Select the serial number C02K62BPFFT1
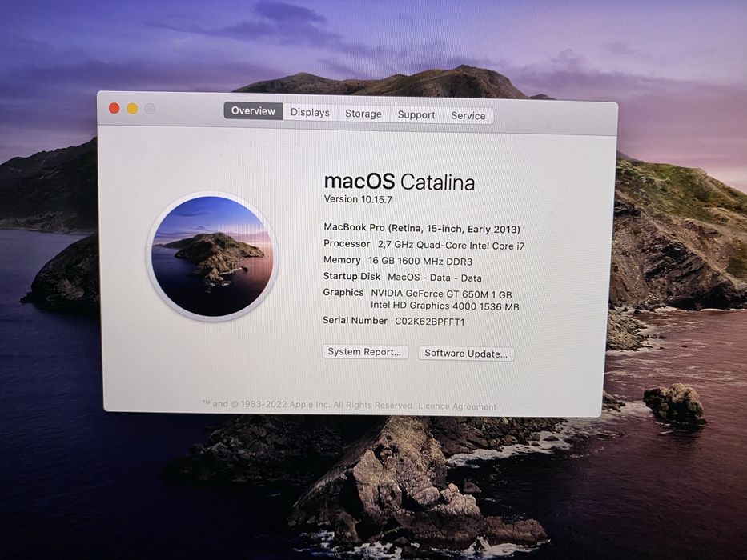Screen dimensions: 747x560 (430, 322)
